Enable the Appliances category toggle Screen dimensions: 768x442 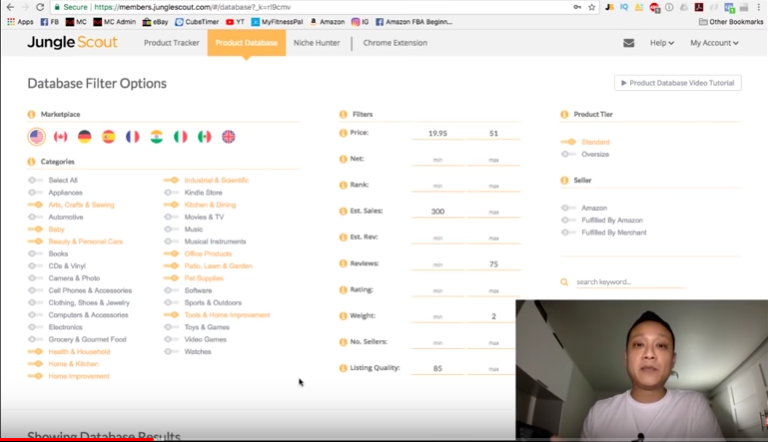pos(35,193)
